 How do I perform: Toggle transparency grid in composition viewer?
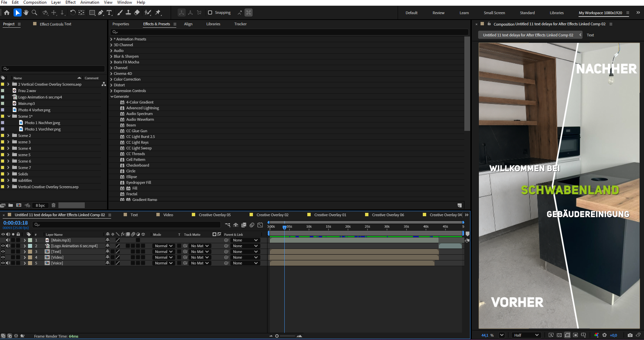559,335
